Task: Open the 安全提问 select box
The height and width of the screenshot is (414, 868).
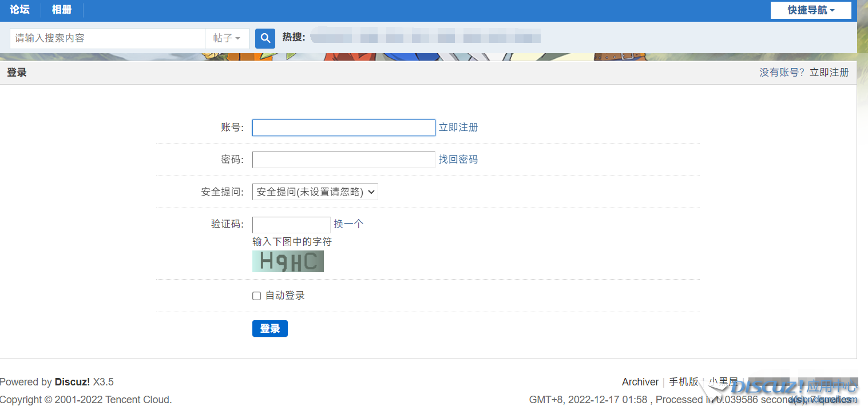Action: [x=315, y=192]
